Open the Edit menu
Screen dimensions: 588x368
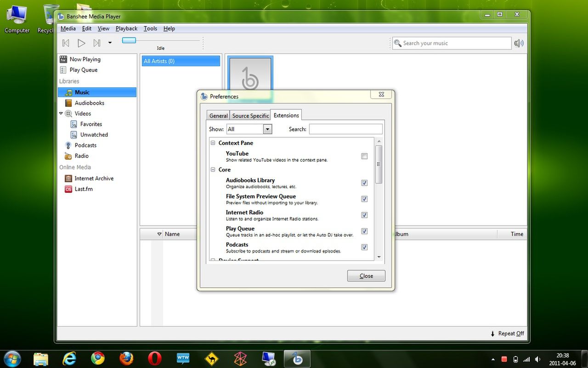pyautogui.click(x=87, y=29)
